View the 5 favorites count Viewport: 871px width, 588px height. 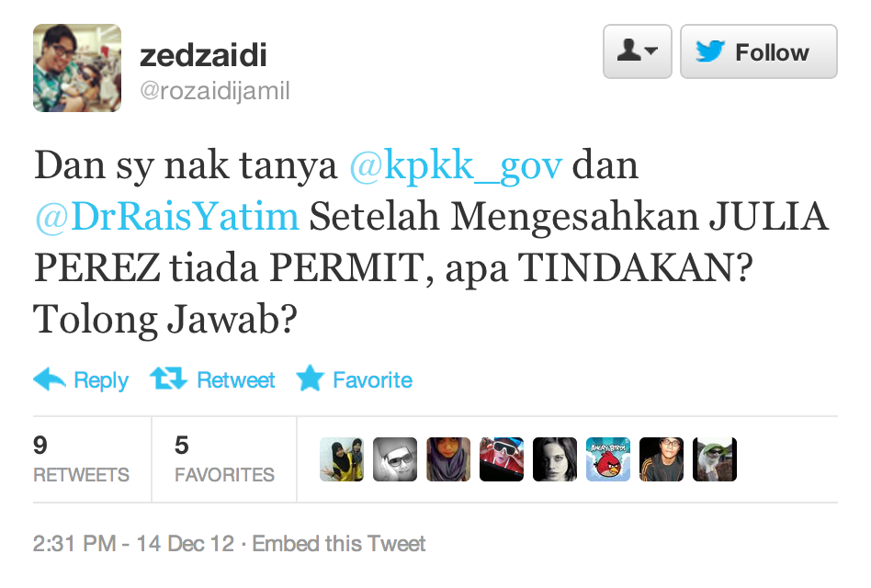click(224, 459)
